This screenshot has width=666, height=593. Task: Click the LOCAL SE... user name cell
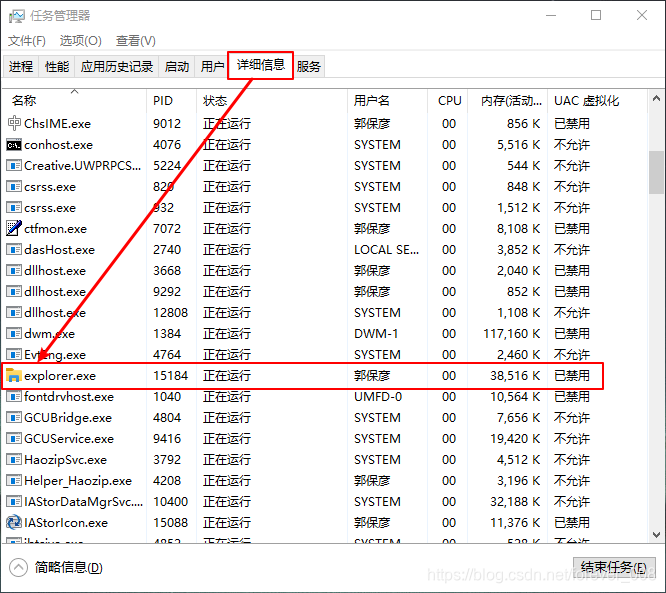[x=387, y=250]
